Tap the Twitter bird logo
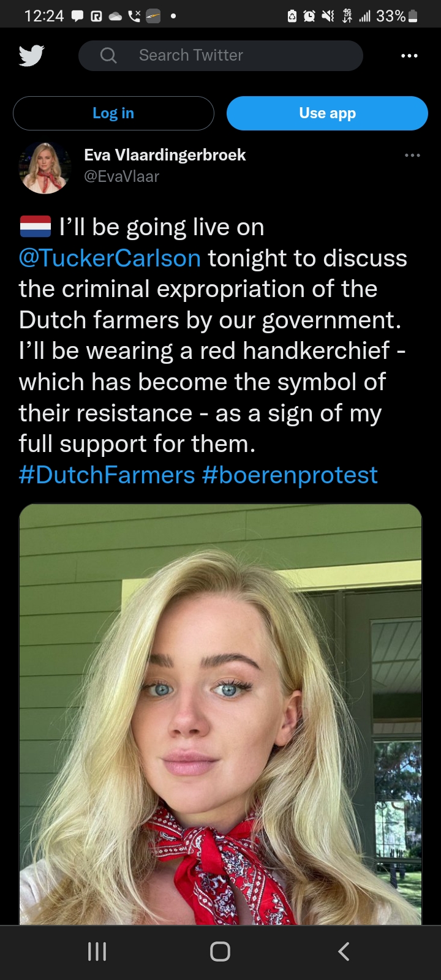 [31, 56]
